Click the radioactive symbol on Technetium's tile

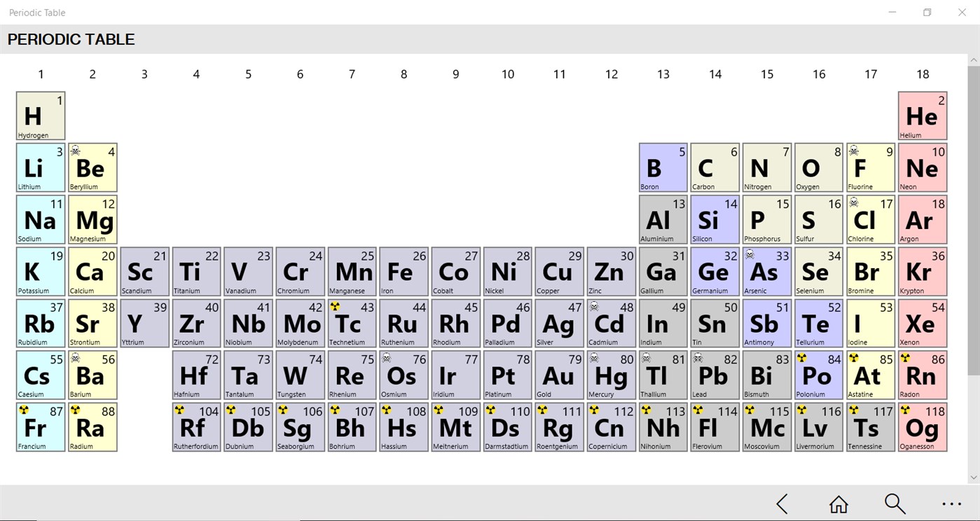coord(335,306)
